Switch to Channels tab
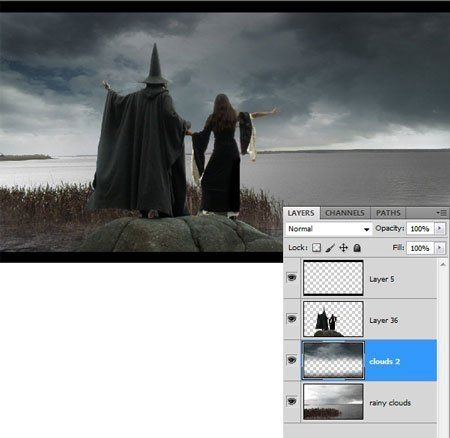The image size is (450, 438). point(345,213)
